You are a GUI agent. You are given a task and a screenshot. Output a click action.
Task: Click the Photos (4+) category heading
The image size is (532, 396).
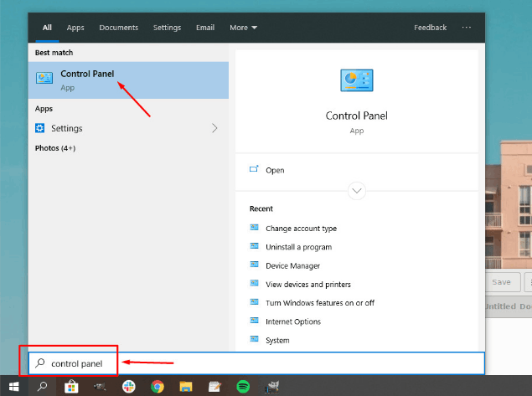pyautogui.click(x=55, y=148)
